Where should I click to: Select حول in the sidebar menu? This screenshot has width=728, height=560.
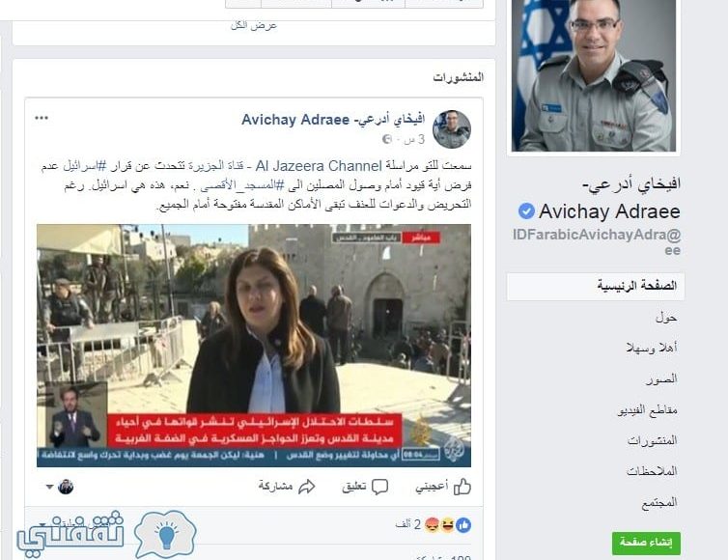(666, 318)
